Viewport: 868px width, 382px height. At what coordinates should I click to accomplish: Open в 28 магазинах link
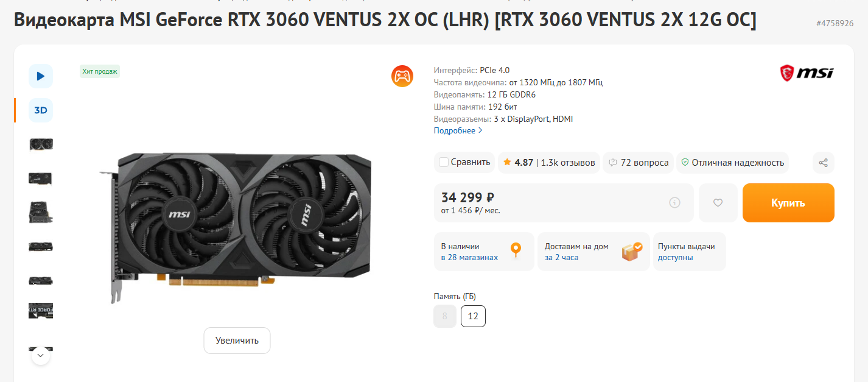pos(469,258)
